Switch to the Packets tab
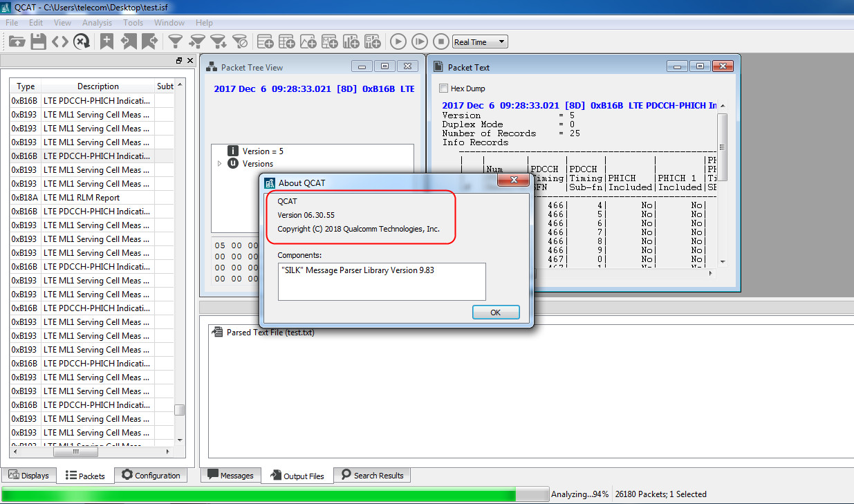 (85, 476)
